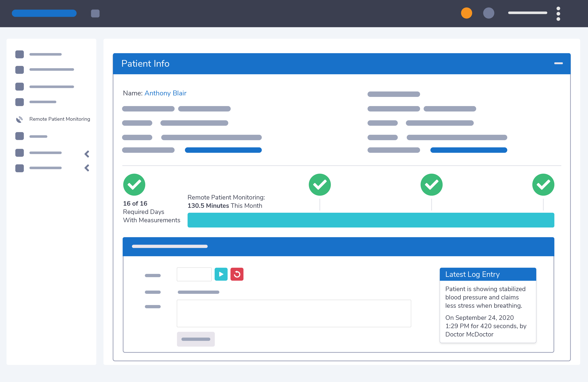
Task: Click the Remote Patient Monitoring icon
Action: [19, 119]
